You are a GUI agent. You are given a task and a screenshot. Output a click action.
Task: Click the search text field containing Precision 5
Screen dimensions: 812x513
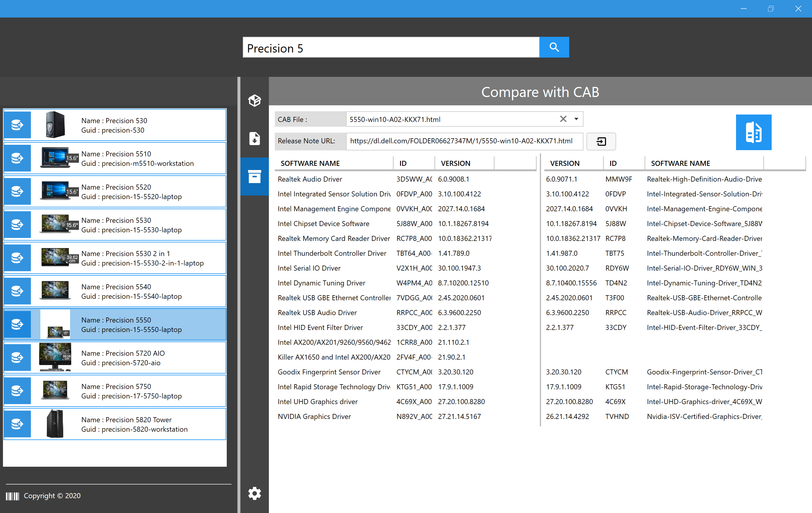391,48
